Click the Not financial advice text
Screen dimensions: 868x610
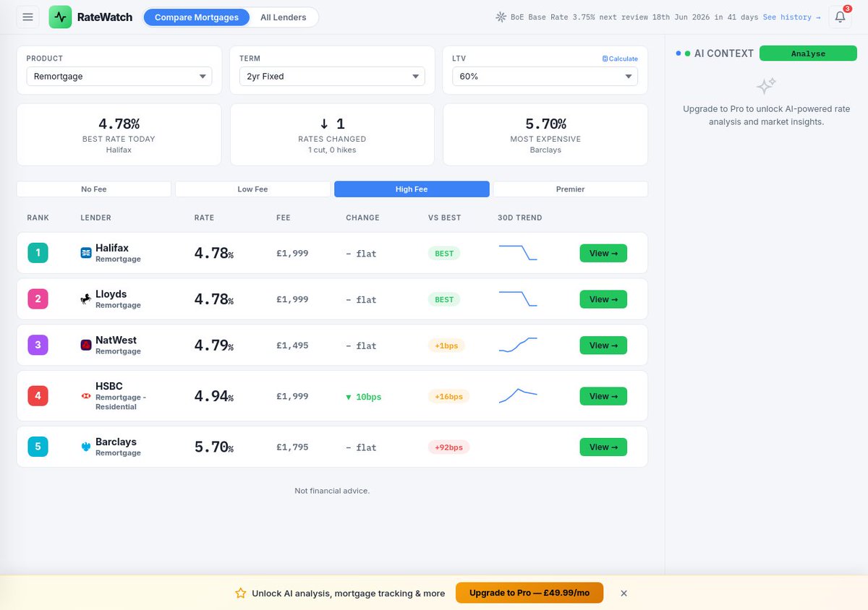coord(332,491)
